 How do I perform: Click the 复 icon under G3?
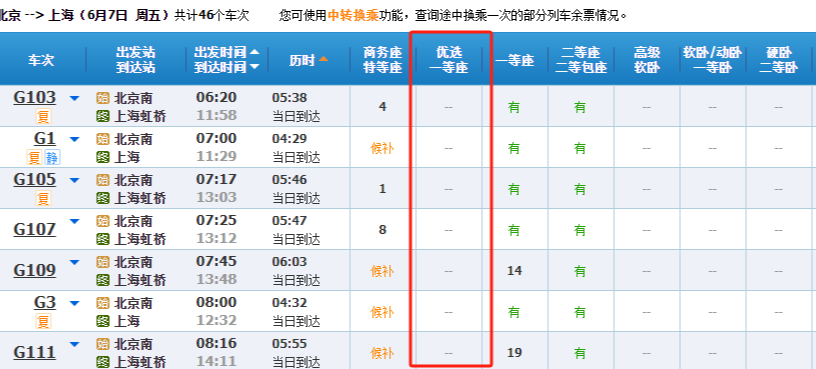click(44, 321)
